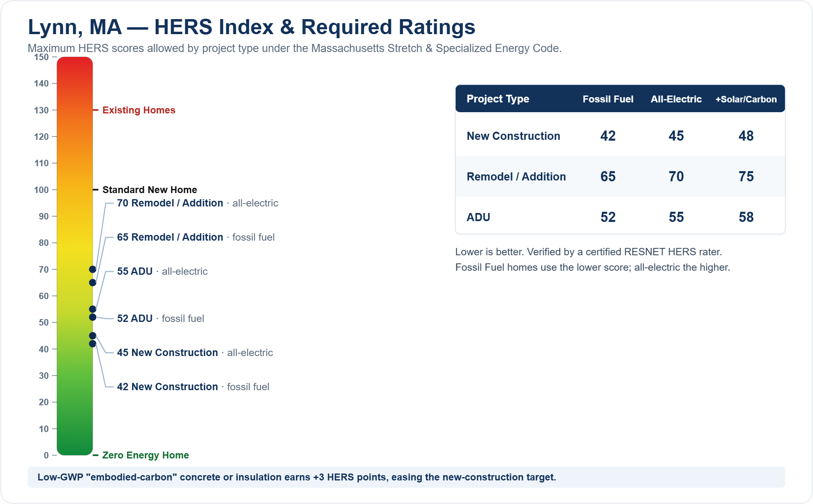
Task: Click the axis tick label 110
Action: point(41,163)
